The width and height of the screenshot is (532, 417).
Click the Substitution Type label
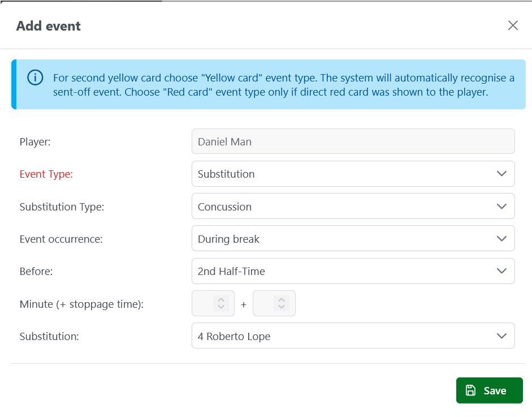pyautogui.click(x=62, y=207)
